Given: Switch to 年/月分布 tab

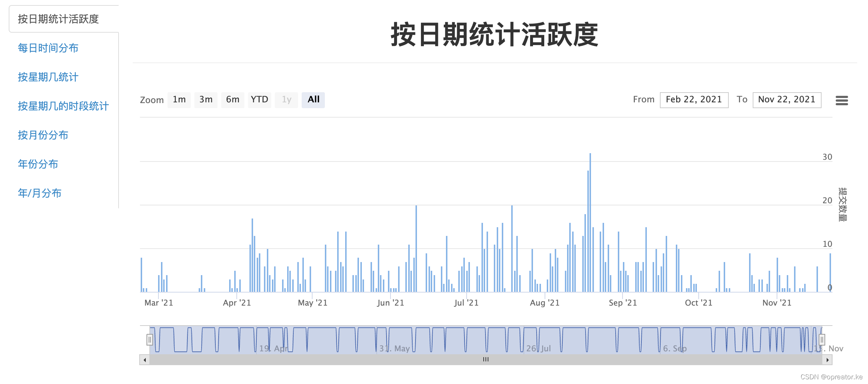Looking at the screenshot, I should (40, 193).
